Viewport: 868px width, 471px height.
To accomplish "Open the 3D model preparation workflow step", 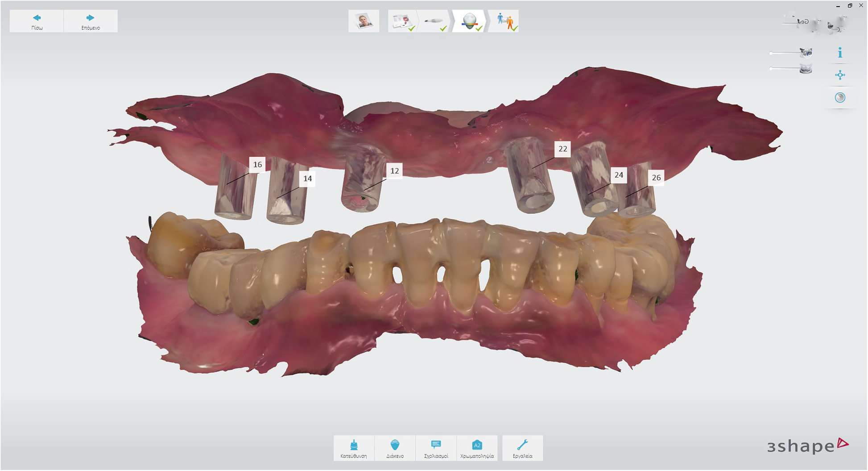I will coord(468,20).
